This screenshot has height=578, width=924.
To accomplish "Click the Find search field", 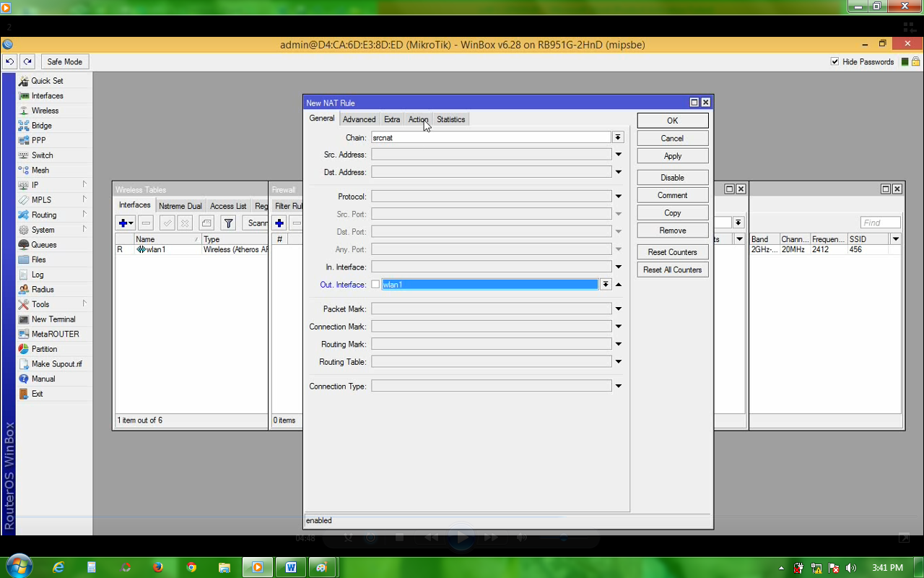I will click(881, 223).
